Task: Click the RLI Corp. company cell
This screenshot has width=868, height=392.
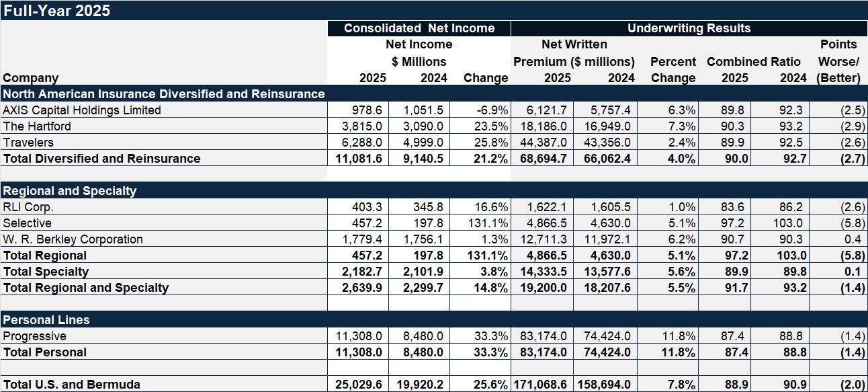Action: pyautogui.click(x=28, y=207)
